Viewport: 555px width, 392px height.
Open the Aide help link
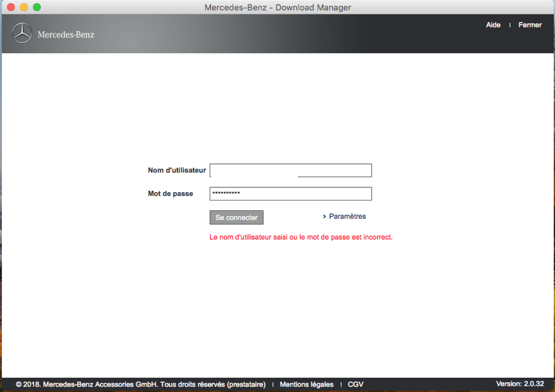(x=493, y=25)
